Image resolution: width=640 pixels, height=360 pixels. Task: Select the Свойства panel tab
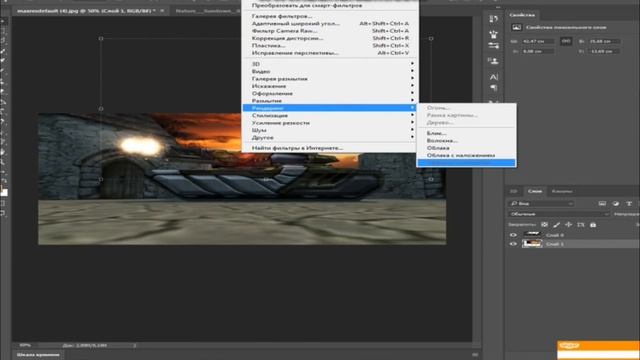[x=522, y=15]
